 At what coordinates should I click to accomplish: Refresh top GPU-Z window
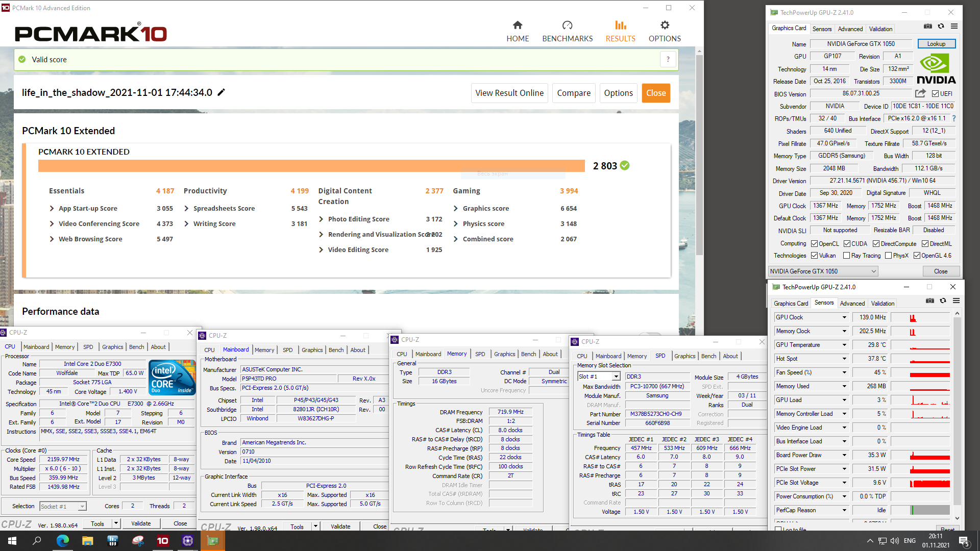(941, 27)
